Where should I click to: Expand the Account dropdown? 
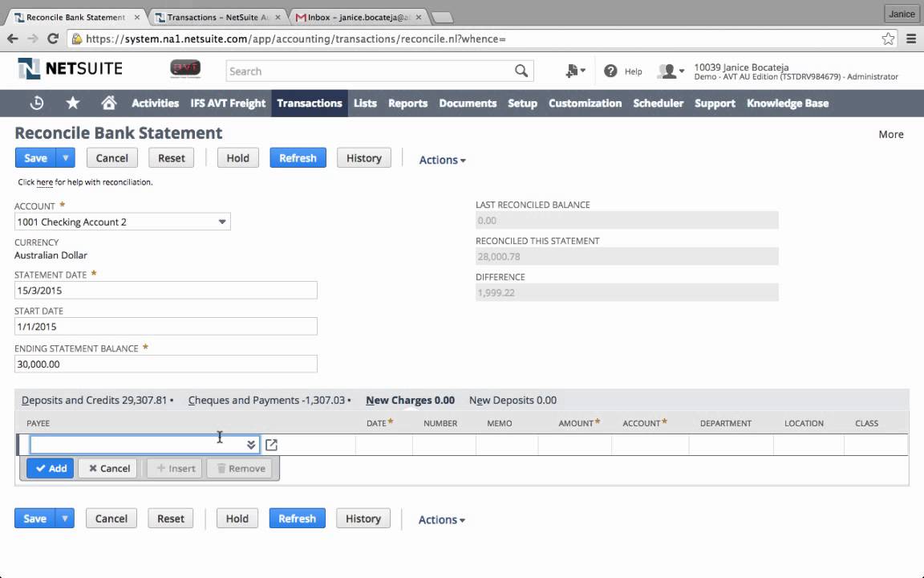221,222
